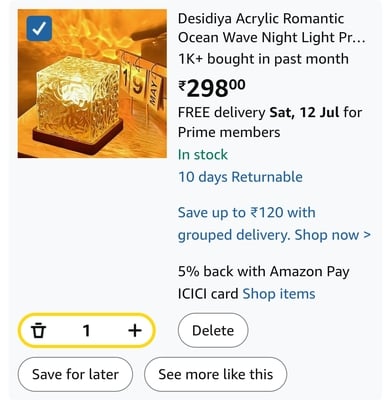This screenshot has height=400, width=391.
Task: Uncheck the blue item selection checkbox
Action: (x=39, y=29)
